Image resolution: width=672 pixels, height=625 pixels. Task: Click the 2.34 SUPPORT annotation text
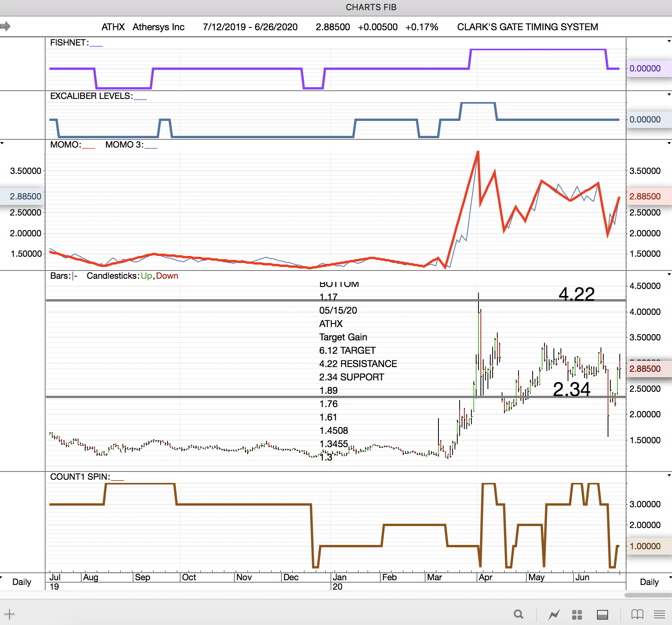tap(352, 377)
